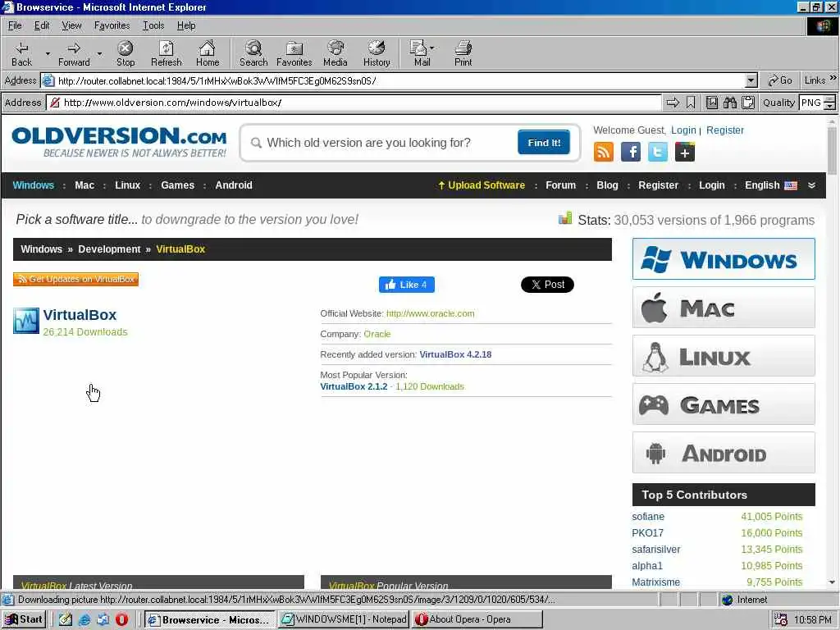Click the Stop icon in the IE toolbar
840x630 pixels.
[x=126, y=48]
